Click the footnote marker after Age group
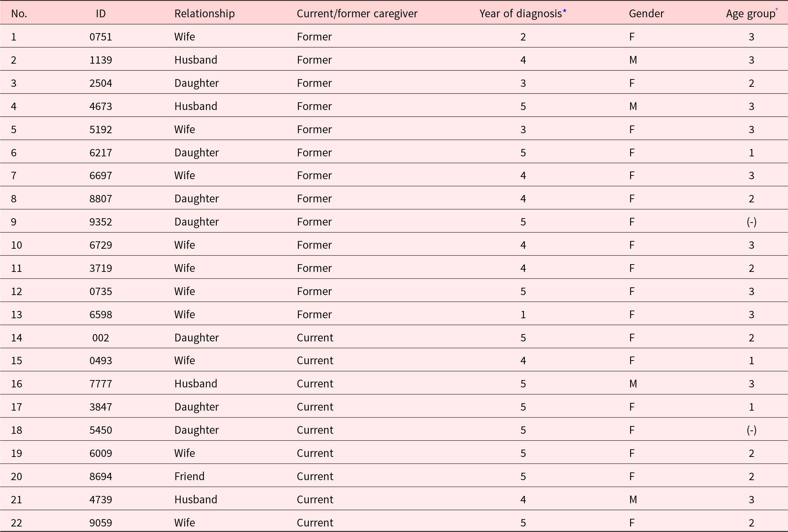This screenshot has height=532, width=788. (777, 9)
